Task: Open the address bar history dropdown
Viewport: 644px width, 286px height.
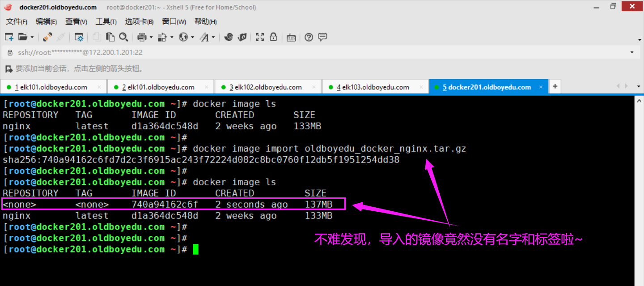Action: [x=632, y=52]
